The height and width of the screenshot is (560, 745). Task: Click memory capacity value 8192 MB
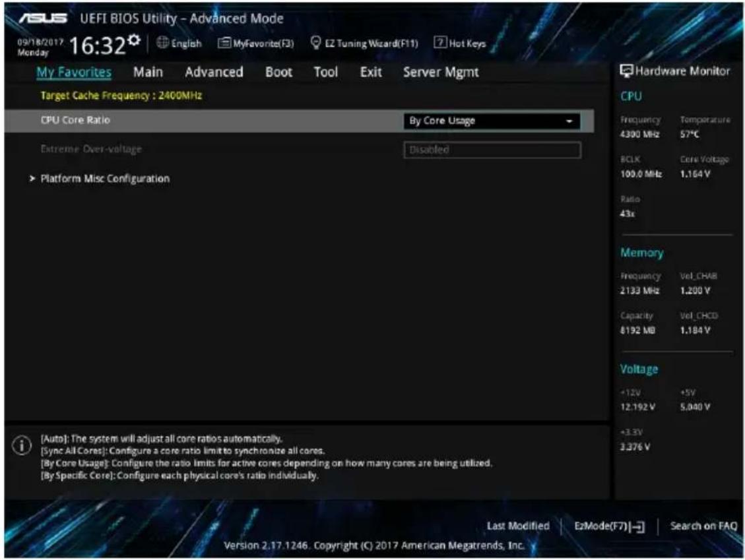coord(637,330)
